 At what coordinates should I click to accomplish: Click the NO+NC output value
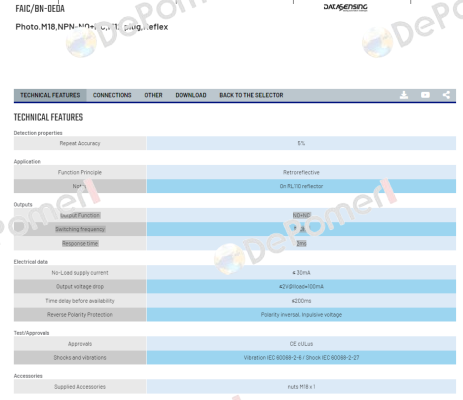[301, 215]
